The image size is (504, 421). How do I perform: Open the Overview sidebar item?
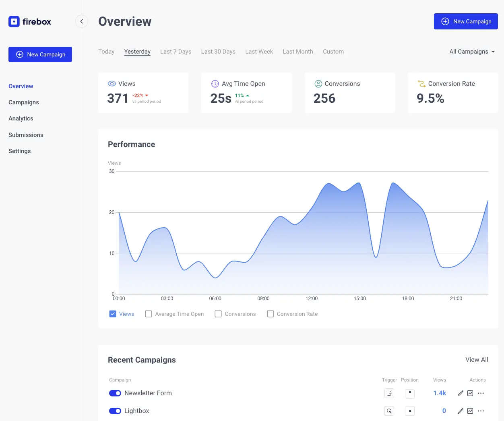coord(21,86)
